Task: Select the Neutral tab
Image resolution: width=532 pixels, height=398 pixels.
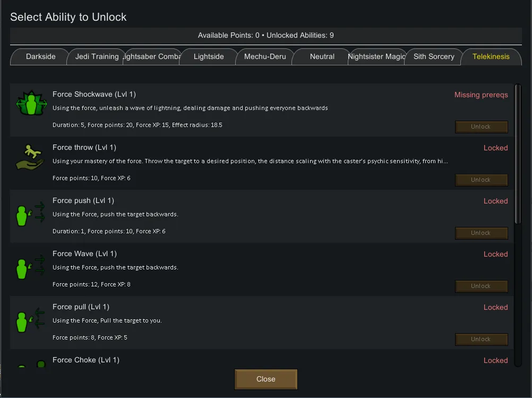Action: [322, 57]
